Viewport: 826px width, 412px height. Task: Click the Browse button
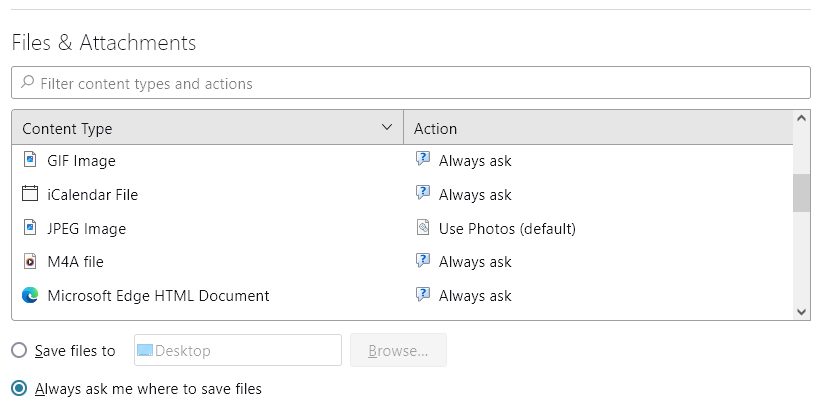pos(398,351)
